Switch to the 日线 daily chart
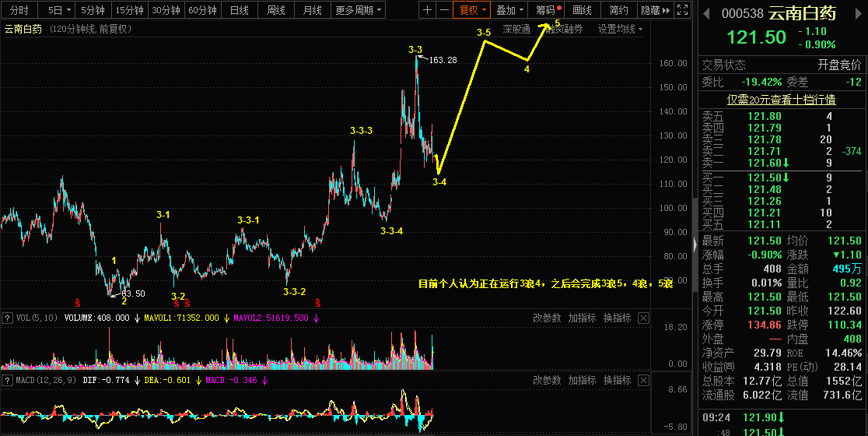This screenshot has width=868, height=436. pyautogui.click(x=239, y=9)
